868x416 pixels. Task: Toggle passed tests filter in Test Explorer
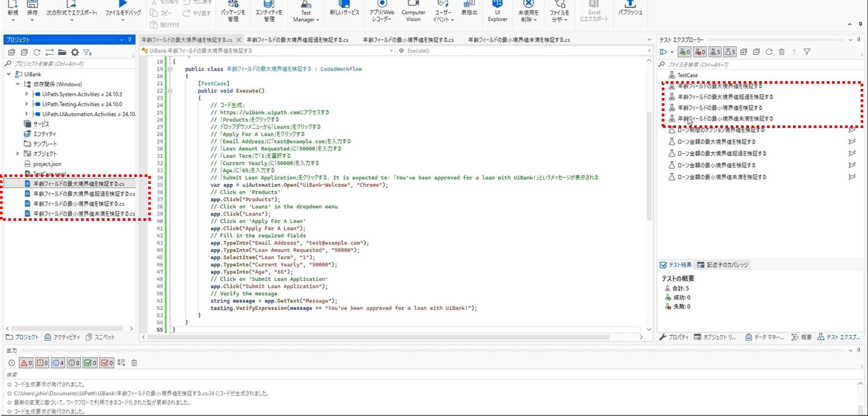click(685, 52)
